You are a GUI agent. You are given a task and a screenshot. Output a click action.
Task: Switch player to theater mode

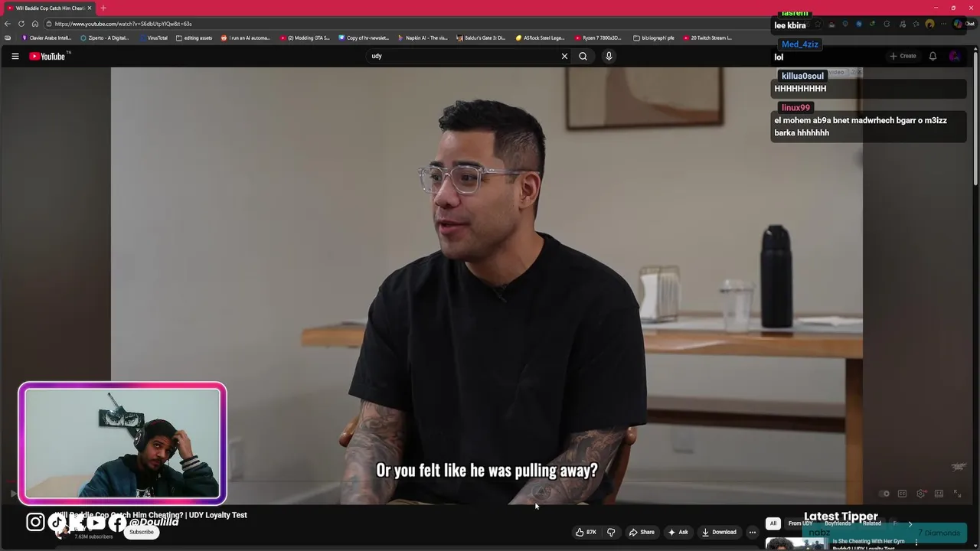coord(939,494)
